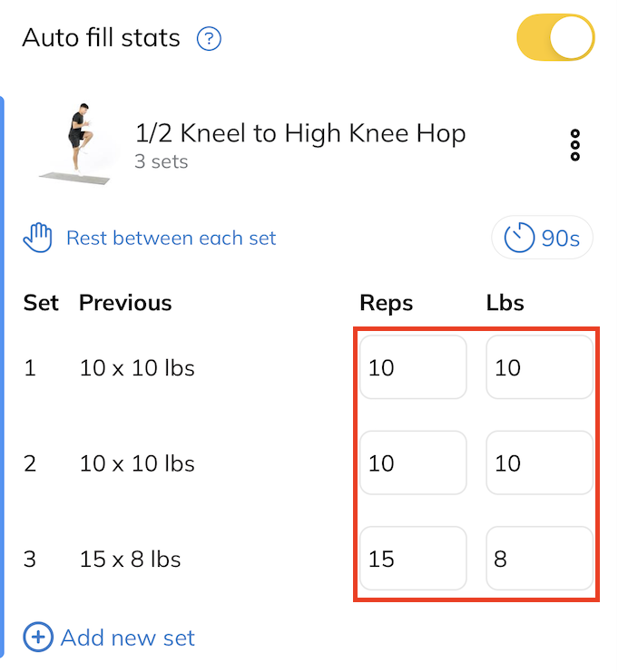Click the Lbs field for set 1
The height and width of the screenshot is (672, 618).
(x=539, y=368)
